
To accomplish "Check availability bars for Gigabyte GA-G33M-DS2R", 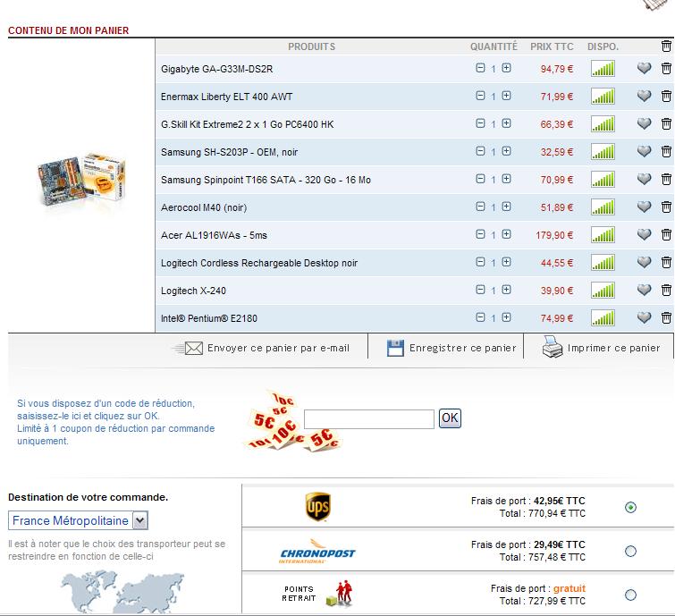I will click(603, 69).
